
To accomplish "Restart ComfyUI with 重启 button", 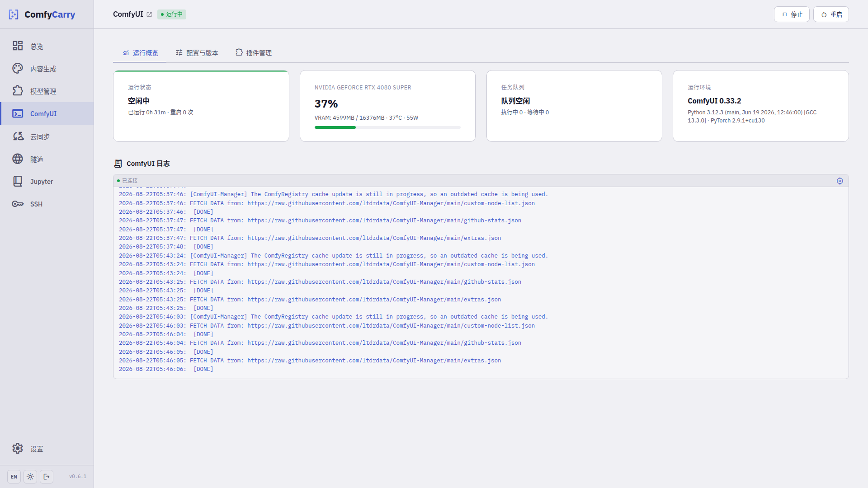I will click(x=831, y=14).
